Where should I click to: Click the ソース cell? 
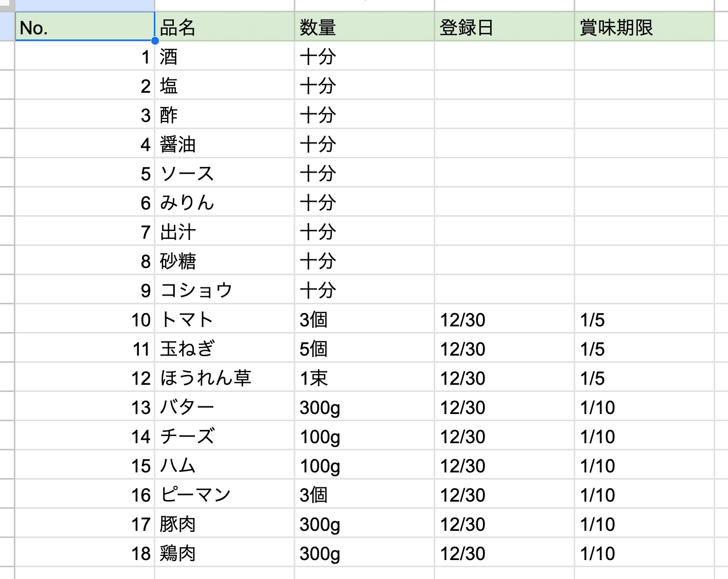click(224, 174)
